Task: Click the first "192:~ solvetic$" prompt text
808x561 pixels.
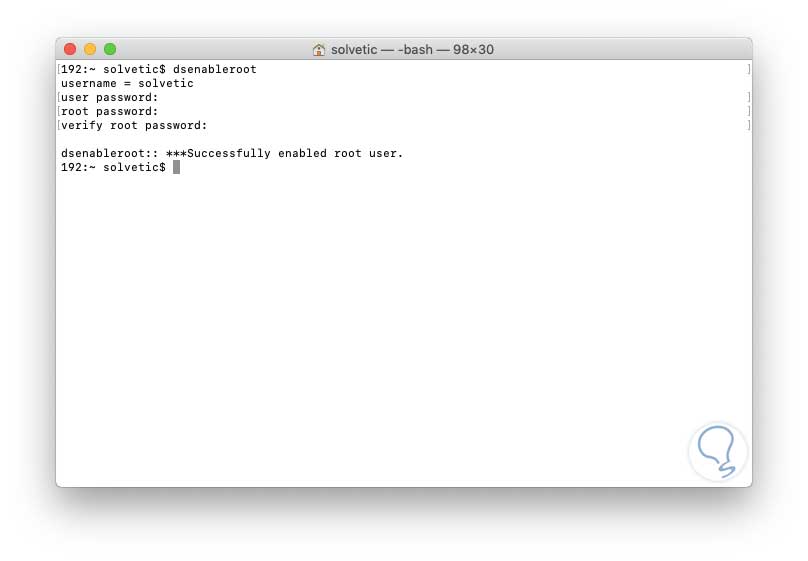Action: [113, 70]
